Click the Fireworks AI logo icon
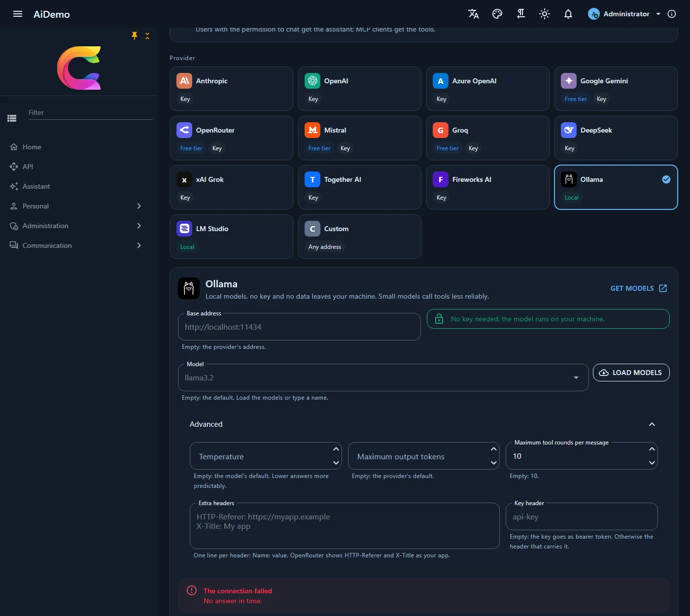The width and height of the screenshot is (690, 616). click(441, 179)
